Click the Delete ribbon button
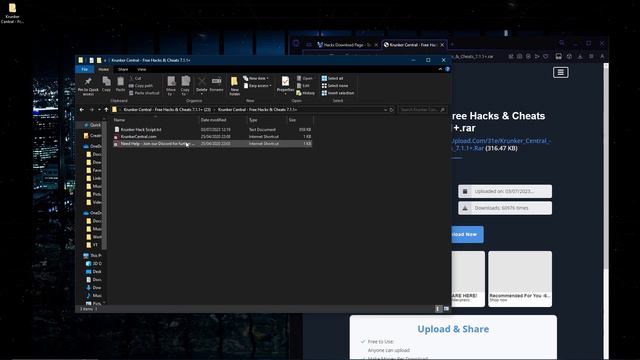Screen dimensions: 640x360 click(202, 85)
